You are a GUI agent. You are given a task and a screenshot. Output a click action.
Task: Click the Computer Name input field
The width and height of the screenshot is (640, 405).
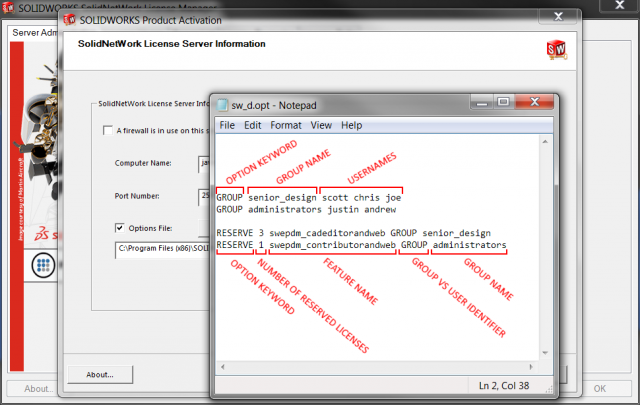(x=204, y=163)
